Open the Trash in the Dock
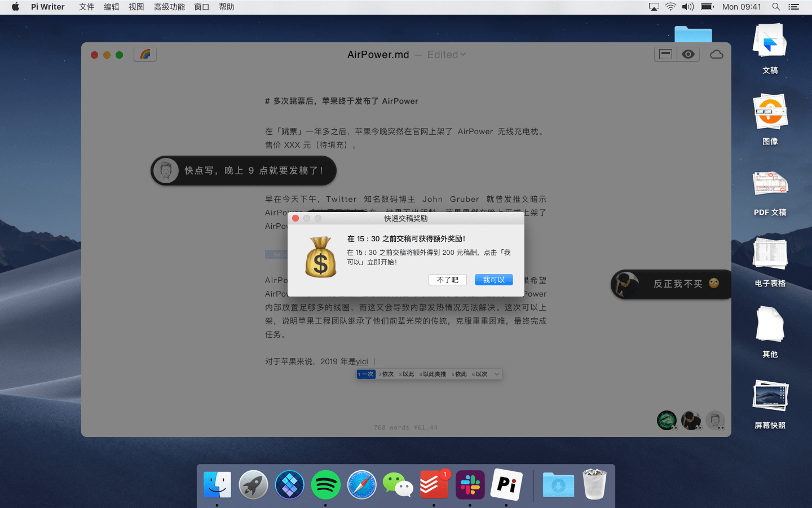 click(x=594, y=484)
